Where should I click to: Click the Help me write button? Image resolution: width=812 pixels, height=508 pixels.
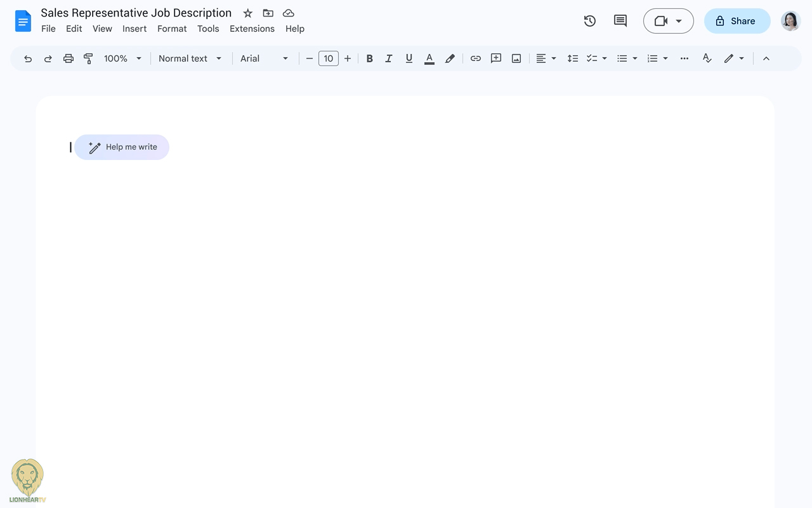pyautogui.click(x=122, y=147)
